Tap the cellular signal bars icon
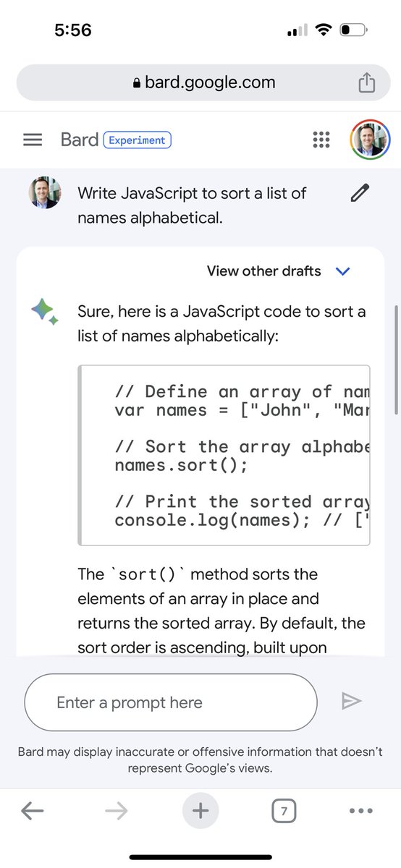Viewport: 401px width, 868px height. pos(297,30)
